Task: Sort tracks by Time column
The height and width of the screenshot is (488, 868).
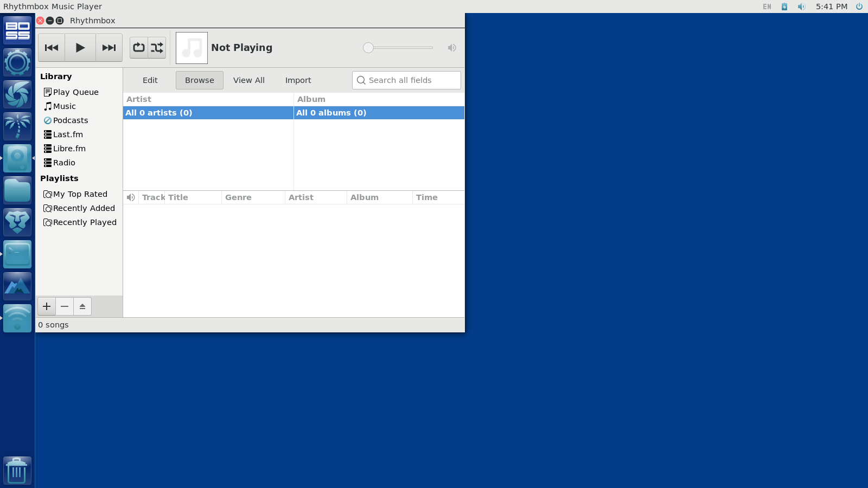Action: coord(438,197)
